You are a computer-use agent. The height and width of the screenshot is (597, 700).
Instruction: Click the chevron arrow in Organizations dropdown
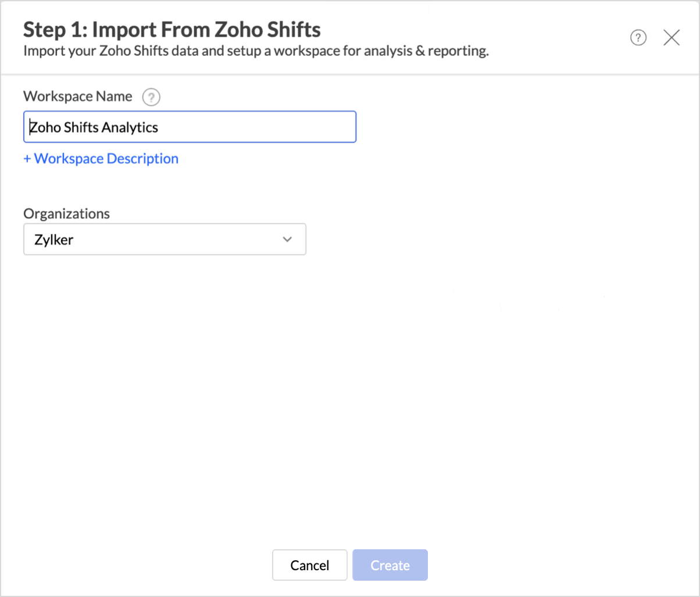(x=287, y=239)
